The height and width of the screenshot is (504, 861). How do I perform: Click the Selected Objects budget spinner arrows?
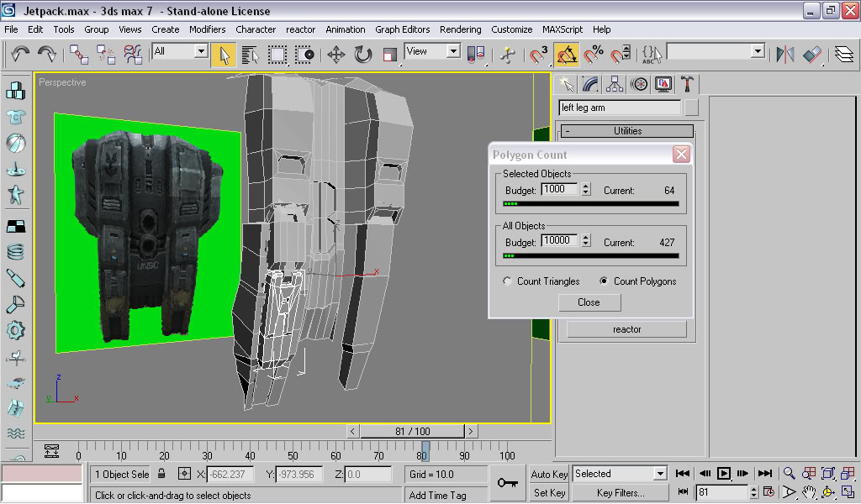pos(586,189)
